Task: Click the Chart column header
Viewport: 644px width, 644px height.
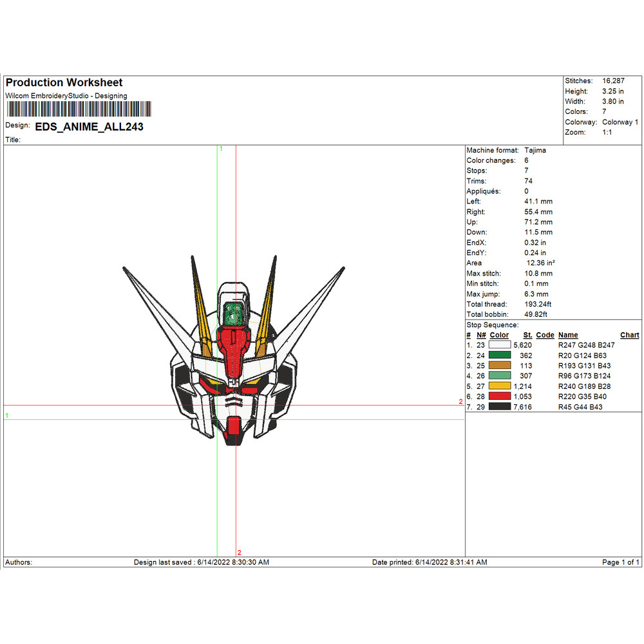Action: pos(629,335)
